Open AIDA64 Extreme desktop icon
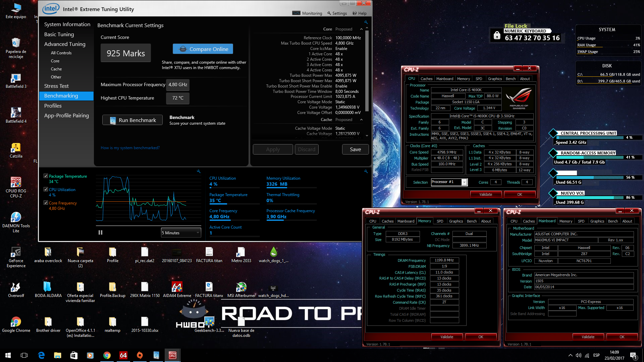The width and height of the screenshot is (644, 362). (x=177, y=290)
